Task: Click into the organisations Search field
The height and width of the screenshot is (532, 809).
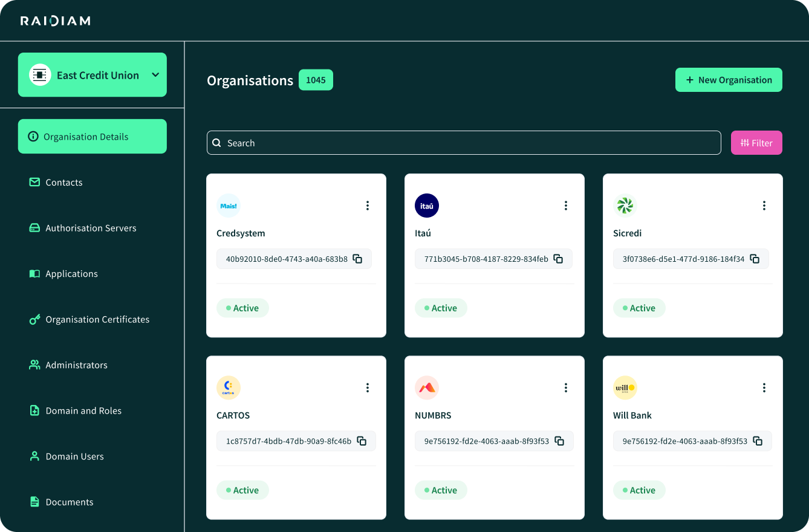Action: (463, 143)
